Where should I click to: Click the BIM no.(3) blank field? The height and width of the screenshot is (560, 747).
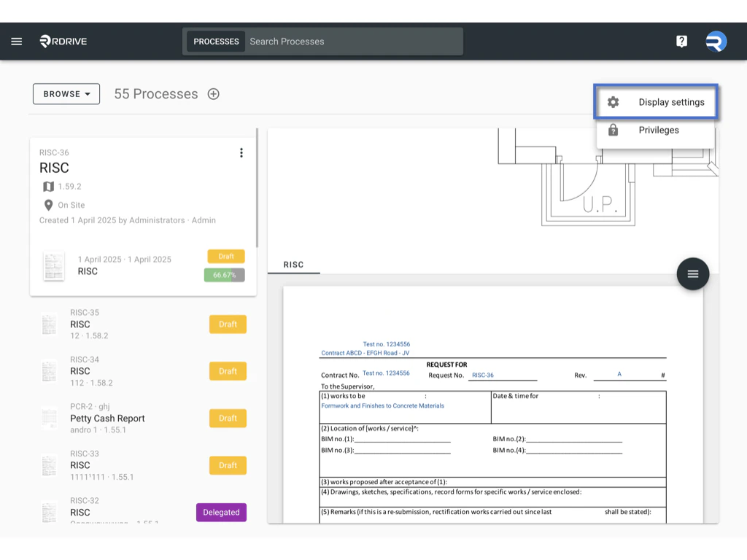pyautogui.click(x=402, y=451)
